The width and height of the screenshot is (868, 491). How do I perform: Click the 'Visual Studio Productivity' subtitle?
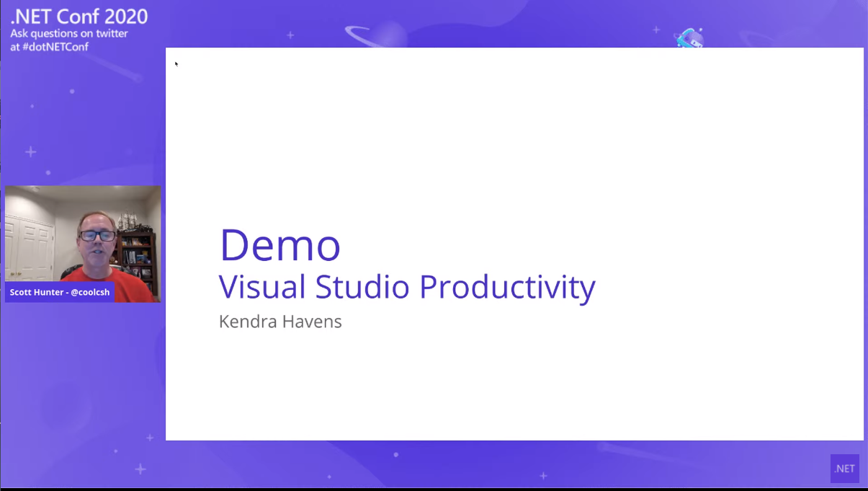[407, 287]
